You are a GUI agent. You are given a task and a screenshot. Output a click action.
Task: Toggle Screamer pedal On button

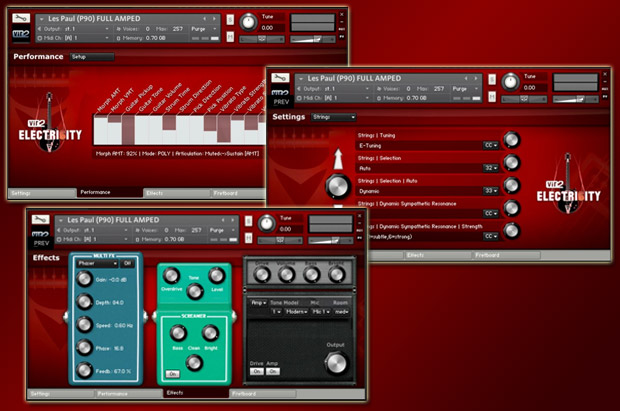(x=172, y=373)
